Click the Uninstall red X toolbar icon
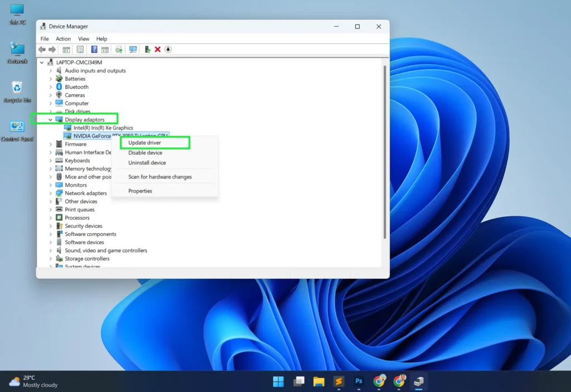Image resolution: width=571 pixels, height=392 pixels. 158,49
